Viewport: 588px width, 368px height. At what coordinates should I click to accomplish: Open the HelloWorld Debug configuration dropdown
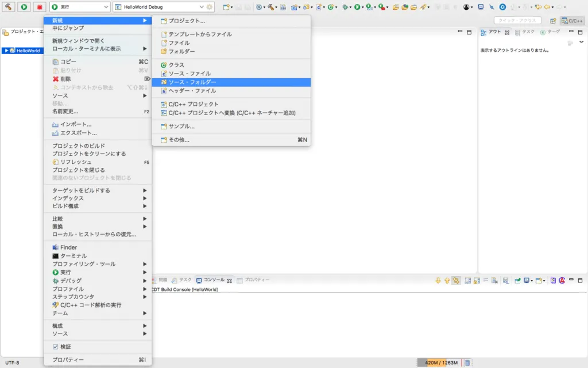[202, 7]
